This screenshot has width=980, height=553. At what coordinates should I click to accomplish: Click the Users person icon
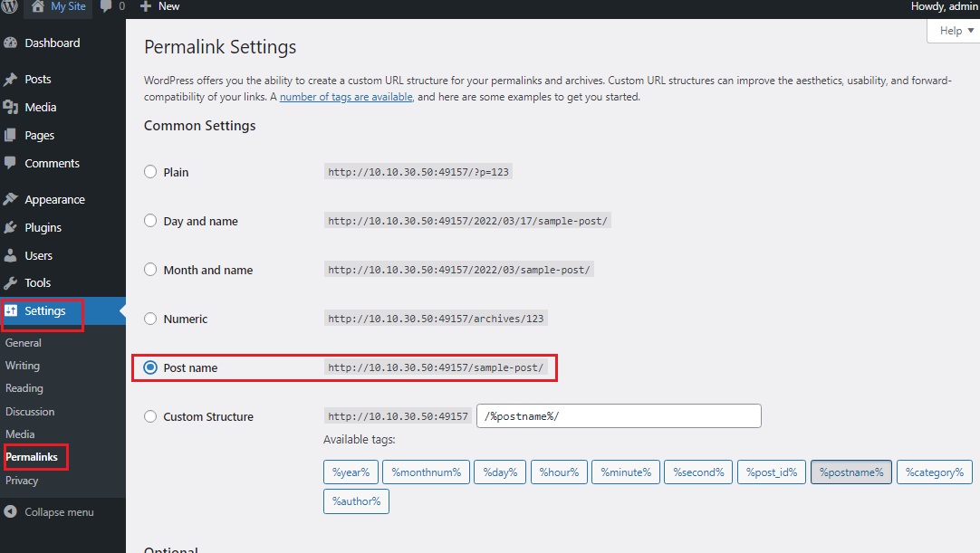click(11, 255)
